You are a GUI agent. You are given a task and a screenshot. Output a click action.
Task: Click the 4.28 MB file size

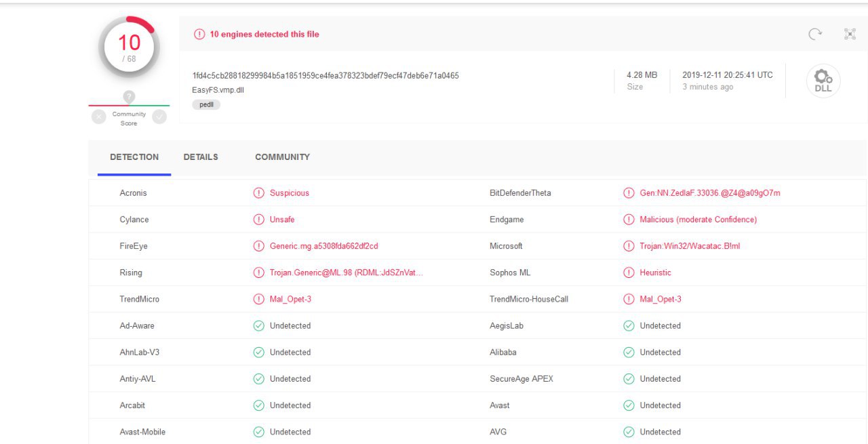tap(642, 75)
